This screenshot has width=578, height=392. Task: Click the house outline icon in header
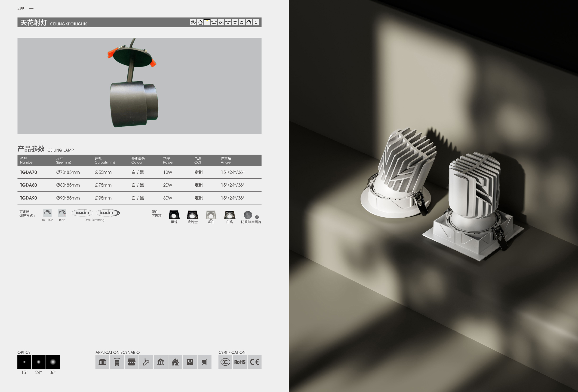pos(200,22)
